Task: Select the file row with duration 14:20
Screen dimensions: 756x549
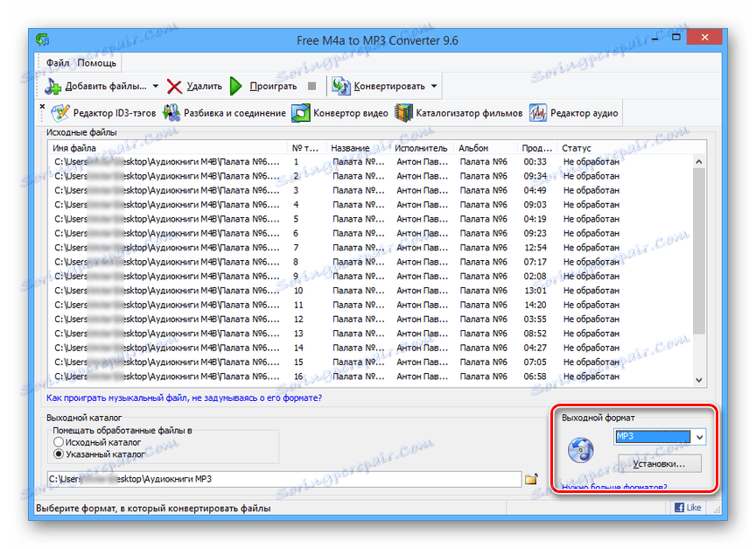Action: tap(371, 305)
